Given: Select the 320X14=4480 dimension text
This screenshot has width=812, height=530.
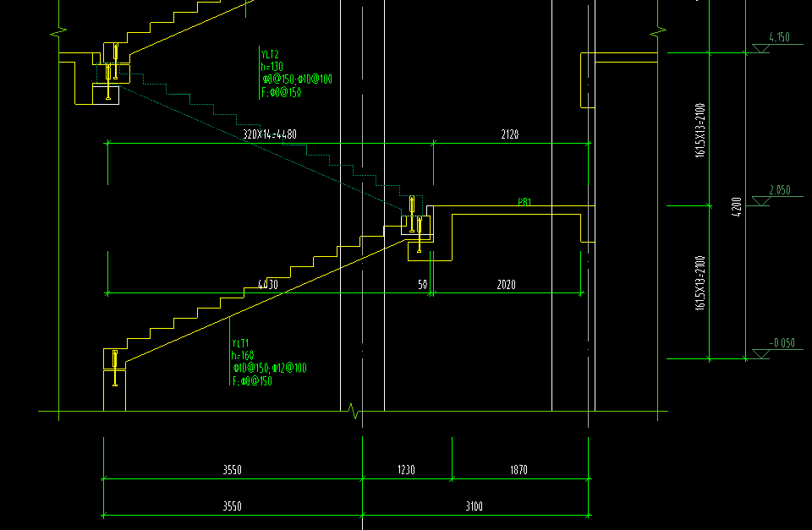Looking at the screenshot, I should (x=270, y=134).
